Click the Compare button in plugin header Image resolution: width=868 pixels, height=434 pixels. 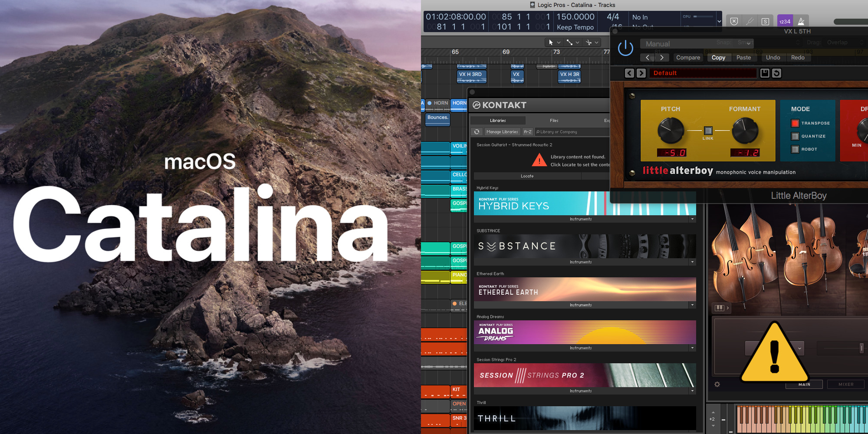tap(688, 58)
